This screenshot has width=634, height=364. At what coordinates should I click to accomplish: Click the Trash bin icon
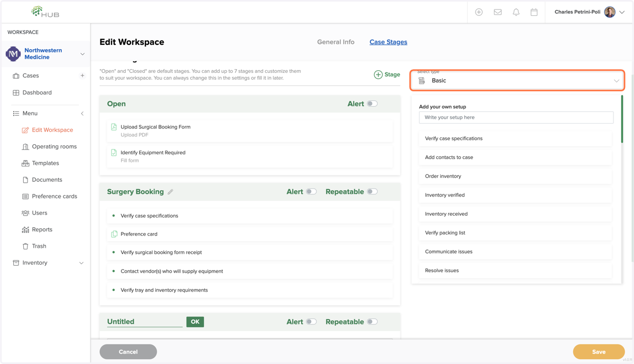coord(25,246)
